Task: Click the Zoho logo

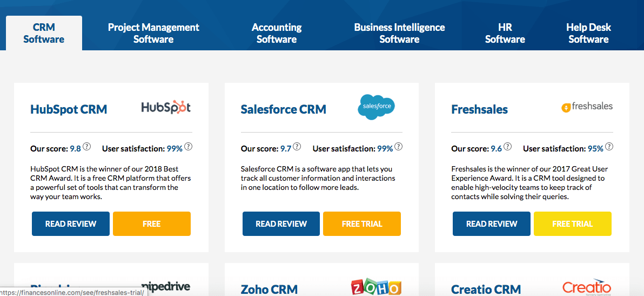Action: [x=376, y=288]
